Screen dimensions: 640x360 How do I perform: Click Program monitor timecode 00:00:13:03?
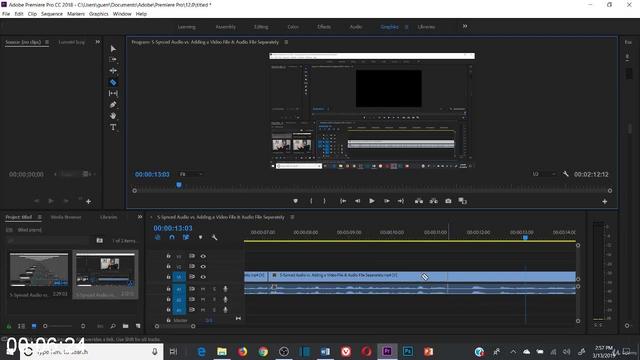152,174
